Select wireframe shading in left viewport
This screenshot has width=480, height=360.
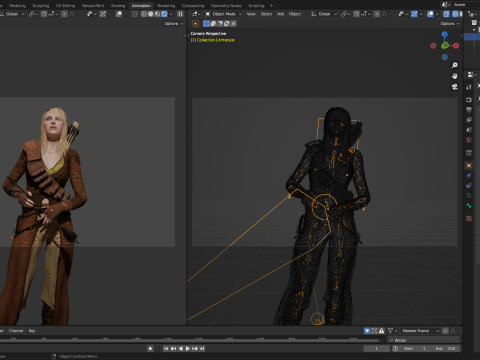144,14
